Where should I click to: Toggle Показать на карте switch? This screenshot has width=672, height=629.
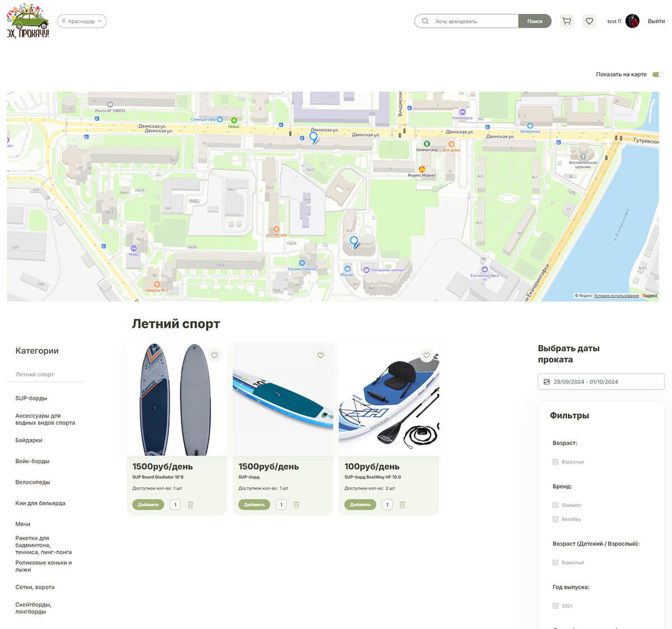658,74
